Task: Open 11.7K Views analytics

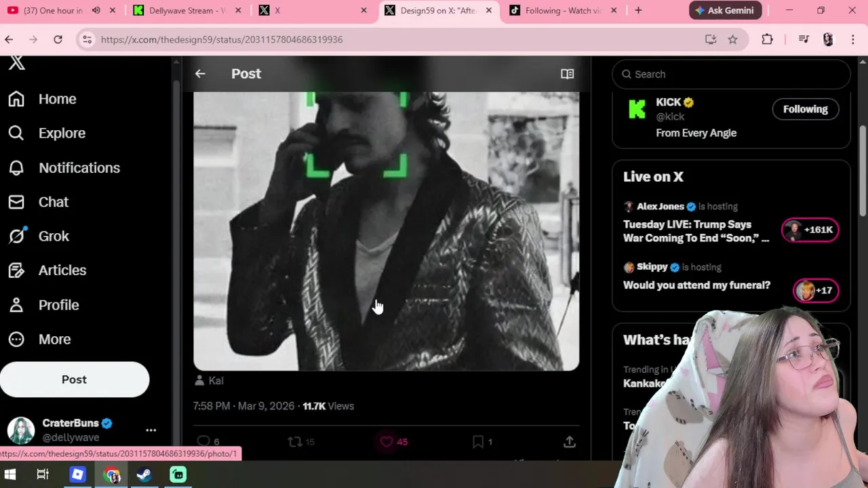Action: (328, 406)
